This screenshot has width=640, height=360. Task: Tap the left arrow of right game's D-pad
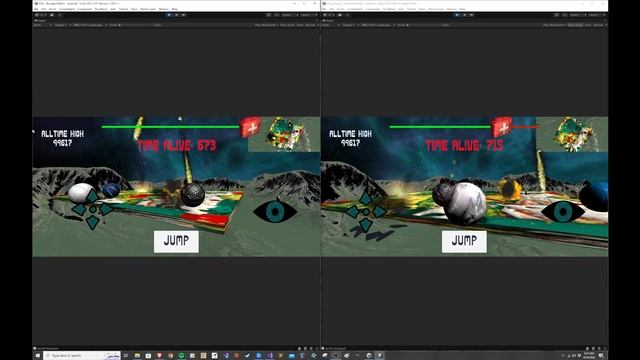point(352,212)
